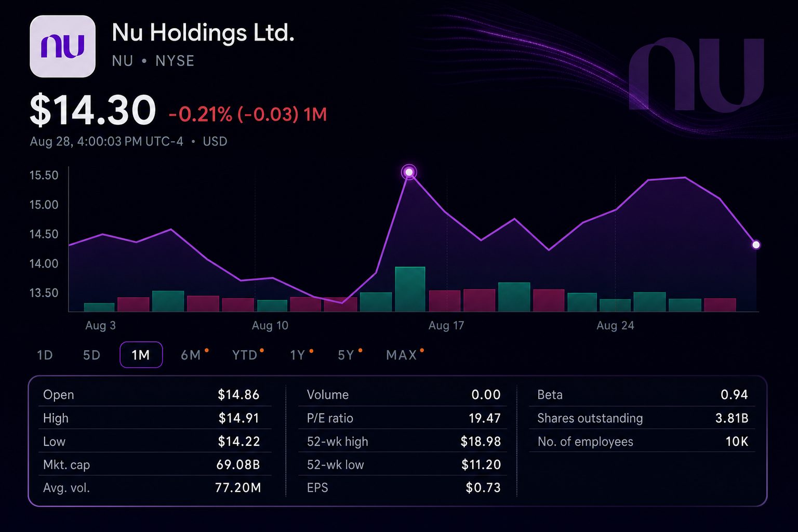Click the Low value $14.22
The height and width of the screenshot is (532, 798).
pos(238,442)
